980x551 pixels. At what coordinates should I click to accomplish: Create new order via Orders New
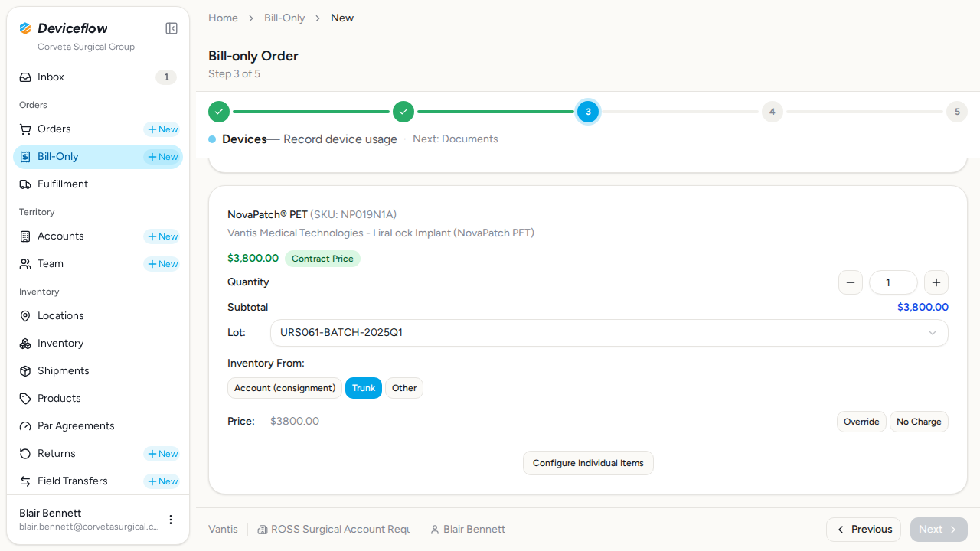pos(162,129)
